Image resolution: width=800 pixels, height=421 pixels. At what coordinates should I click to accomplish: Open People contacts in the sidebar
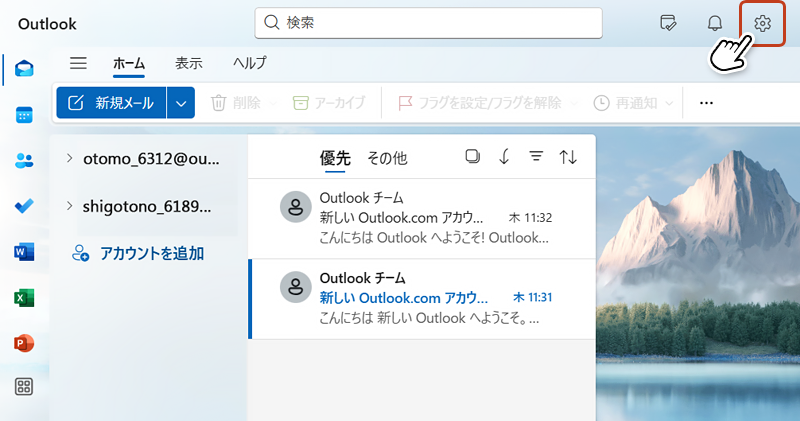[24, 161]
